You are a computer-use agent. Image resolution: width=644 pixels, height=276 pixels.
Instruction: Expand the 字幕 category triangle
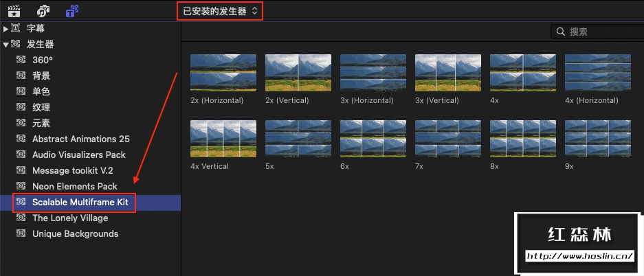[x=5, y=29]
